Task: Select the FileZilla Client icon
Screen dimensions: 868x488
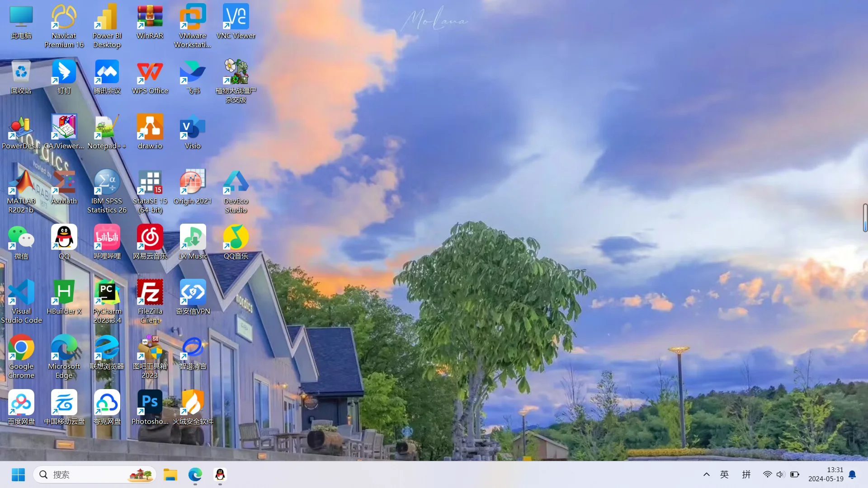Action: pos(150,294)
